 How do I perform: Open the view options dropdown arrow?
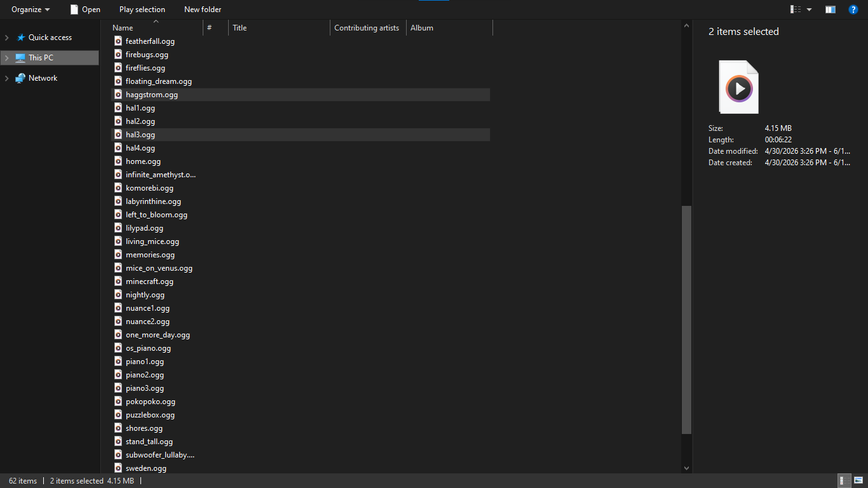coord(809,10)
